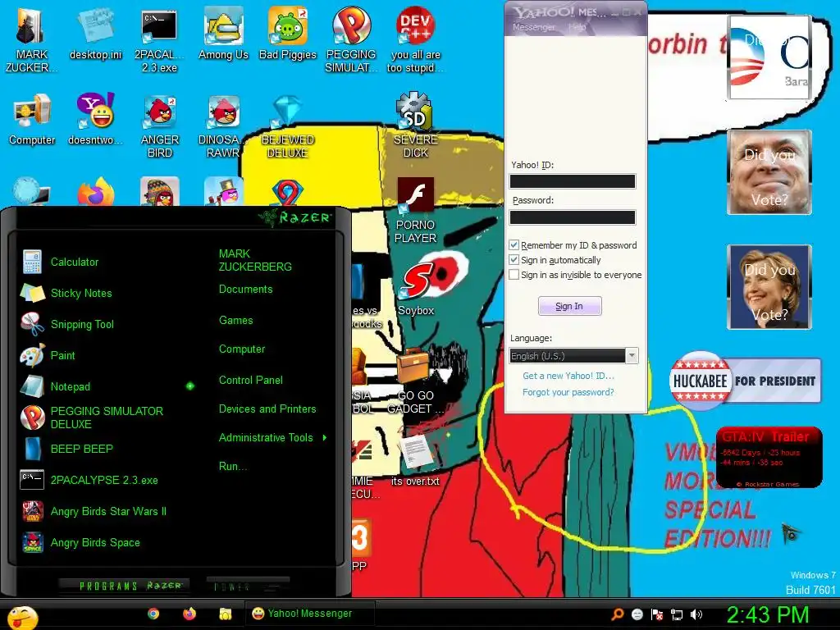The width and height of the screenshot is (840, 630).
Task: Click the Firefox taskbar icon
Action: (189, 614)
